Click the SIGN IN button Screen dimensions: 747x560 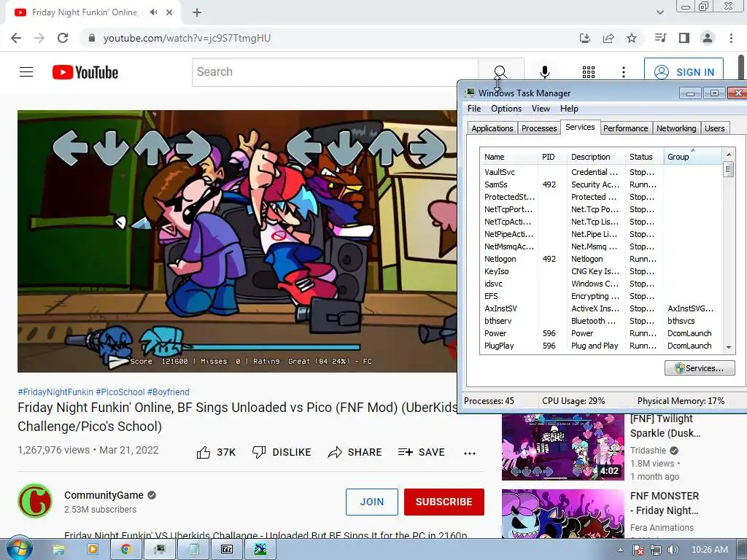(684, 72)
